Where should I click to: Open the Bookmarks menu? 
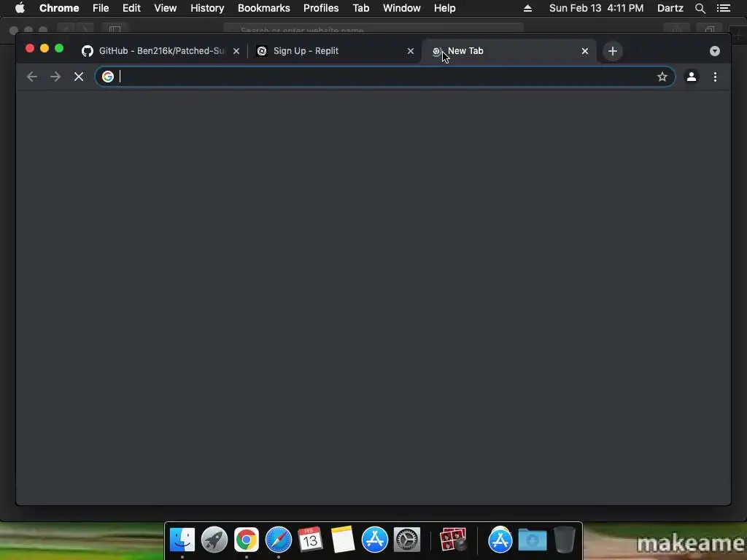[264, 8]
